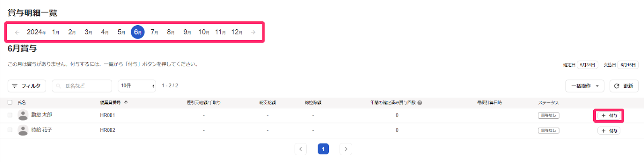Go to next page with right chevron
This screenshot has width=644, height=162.
[x=346, y=149]
